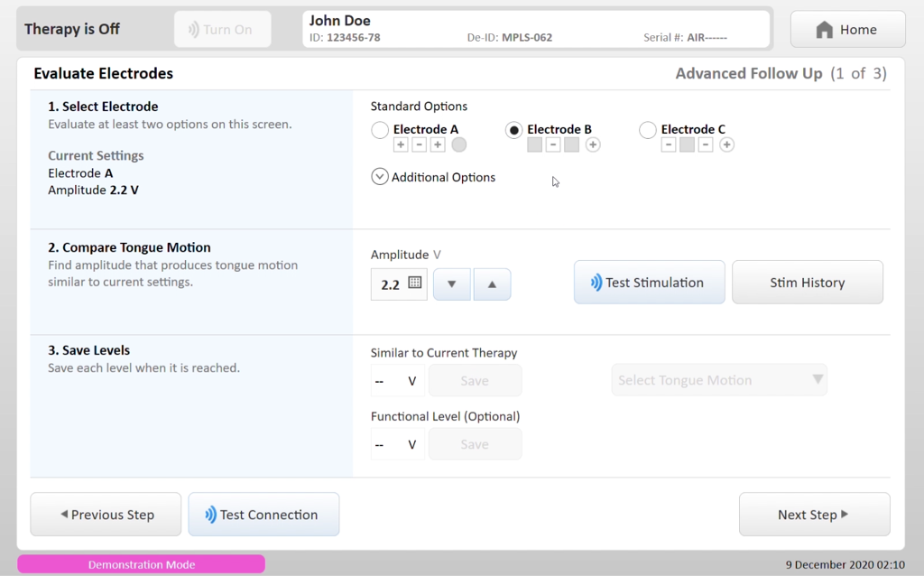
Task: Go to the Previous Step
Action: pos(106,514)
